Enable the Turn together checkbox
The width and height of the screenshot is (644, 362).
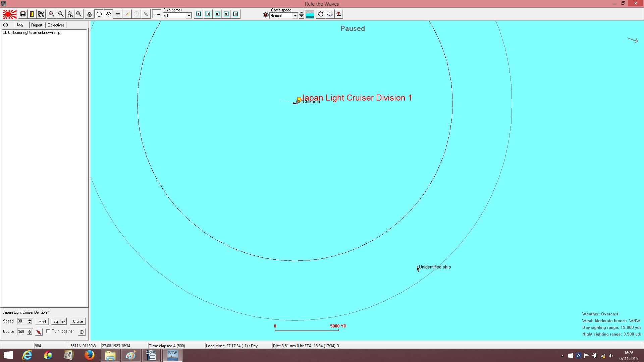pos(48,331)
